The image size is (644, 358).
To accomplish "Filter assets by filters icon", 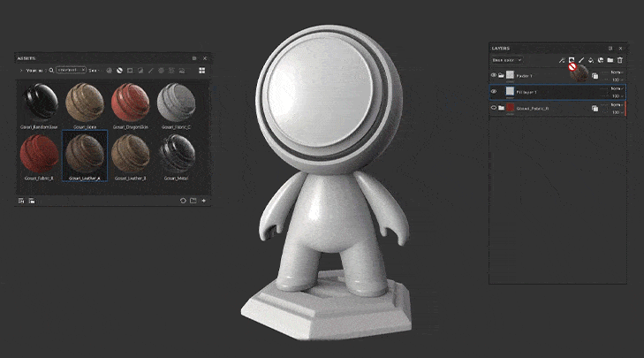I will [x=140, y=71].
